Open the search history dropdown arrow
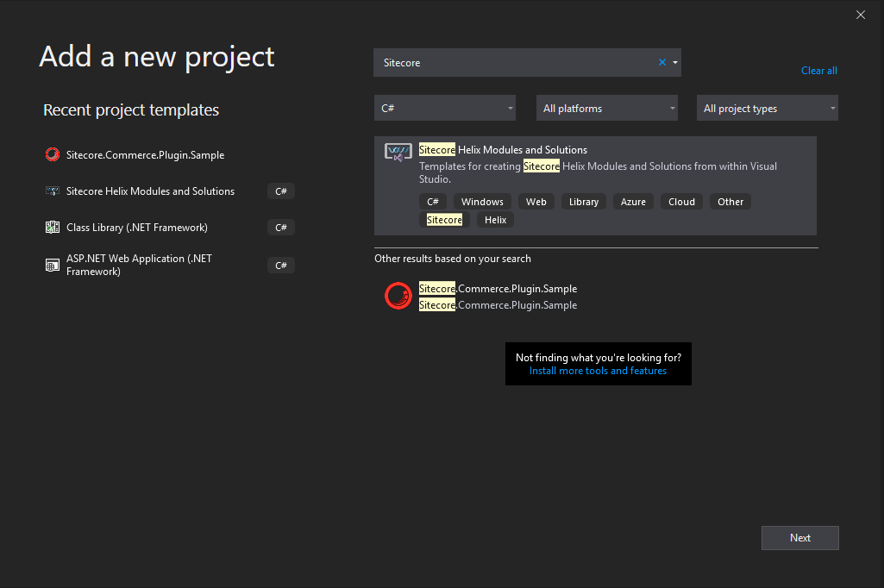This screenshot has height=588, width=884. click(x=674, y=63)
